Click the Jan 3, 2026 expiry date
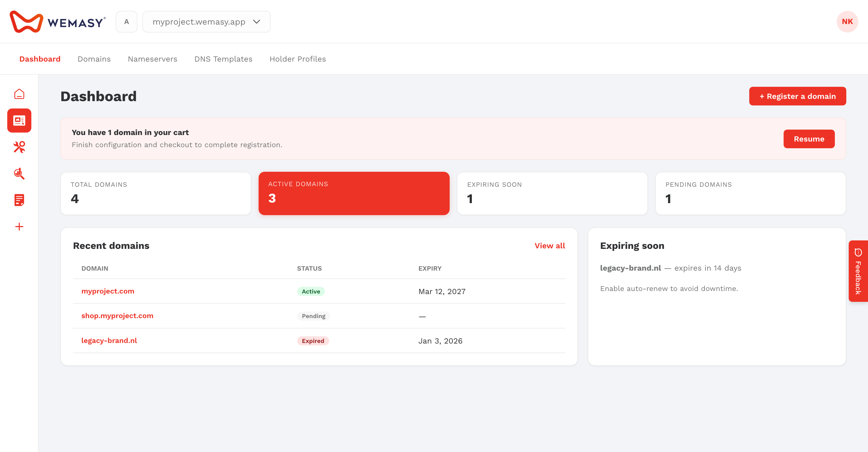This screenshot has width=868, height=452. tap(440, 341)
